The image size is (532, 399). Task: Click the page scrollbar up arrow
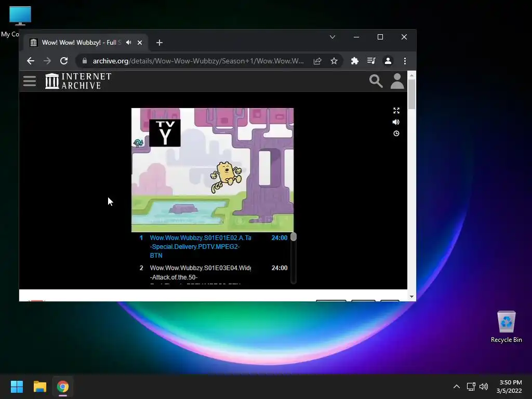click(x=411, y=75)
